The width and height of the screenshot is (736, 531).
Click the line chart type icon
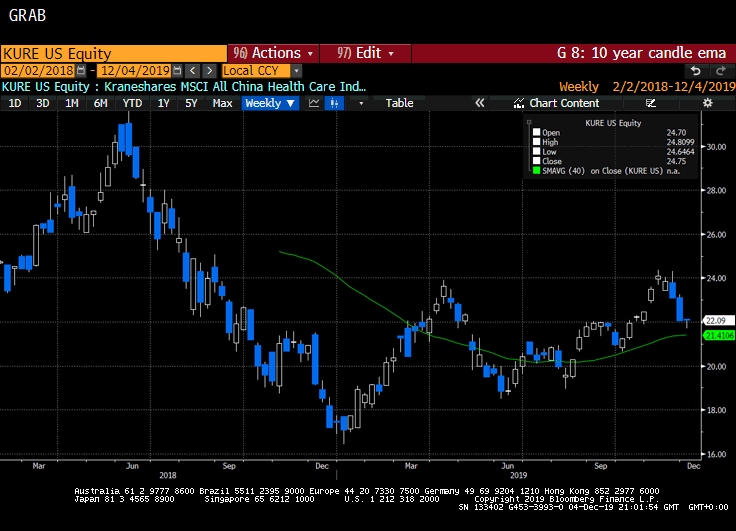(x=314, y=103)
